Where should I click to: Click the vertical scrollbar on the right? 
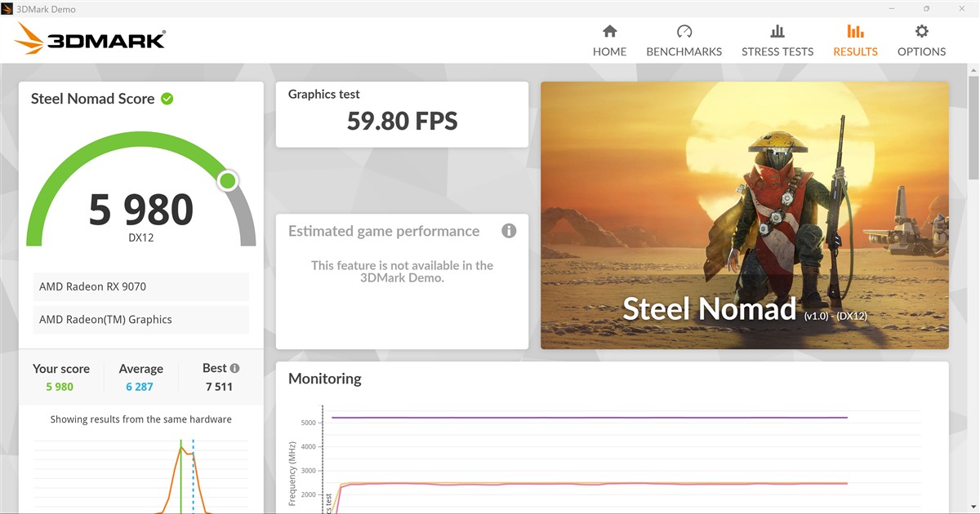point(973,131)
